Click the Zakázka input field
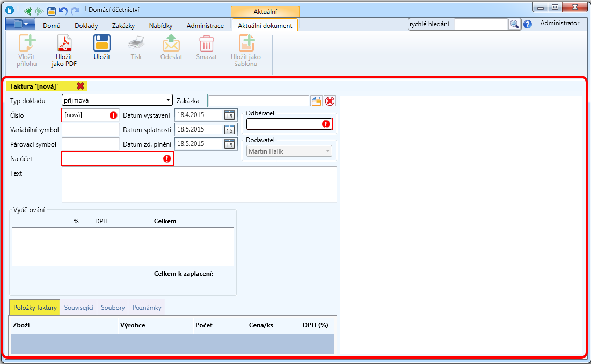This screenshot has width=591, height=364. pos(259,101)
